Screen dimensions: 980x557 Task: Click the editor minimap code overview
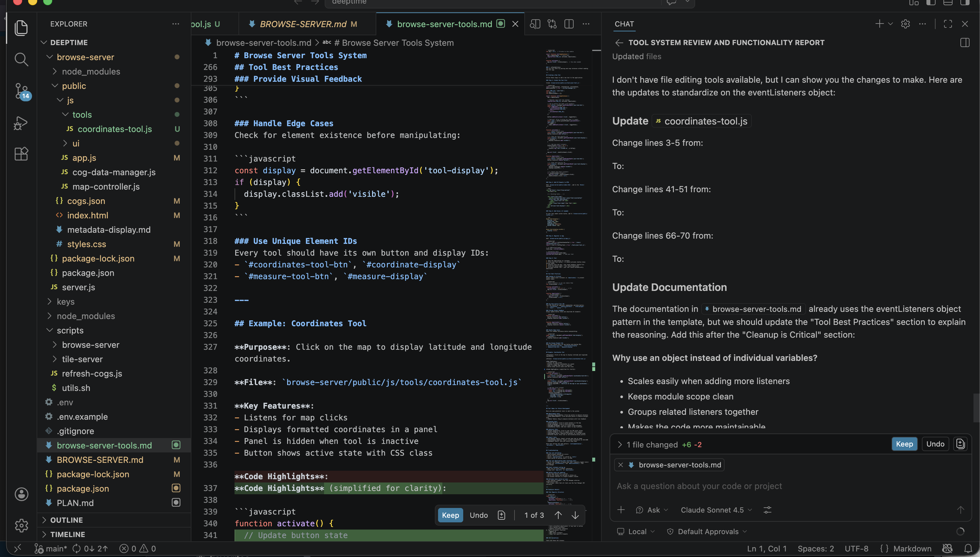coord(568,295)
